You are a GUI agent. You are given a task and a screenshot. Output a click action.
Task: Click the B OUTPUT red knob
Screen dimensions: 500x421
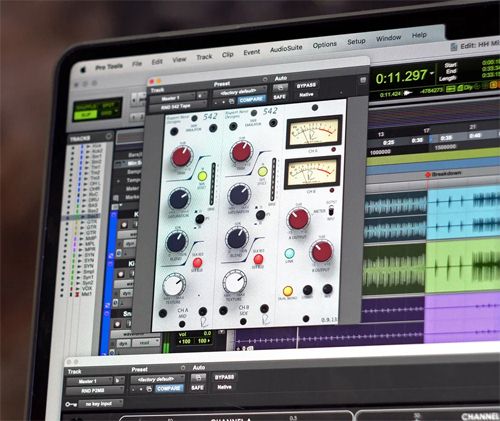coord(322,252)
